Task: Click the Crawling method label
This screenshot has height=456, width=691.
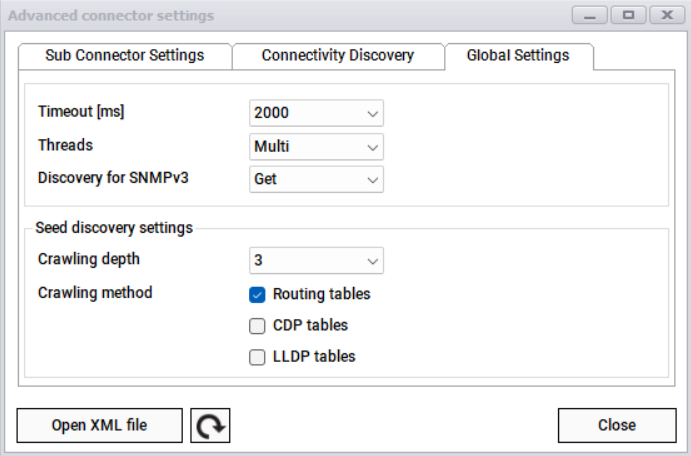Action: [x=95, y=293]
